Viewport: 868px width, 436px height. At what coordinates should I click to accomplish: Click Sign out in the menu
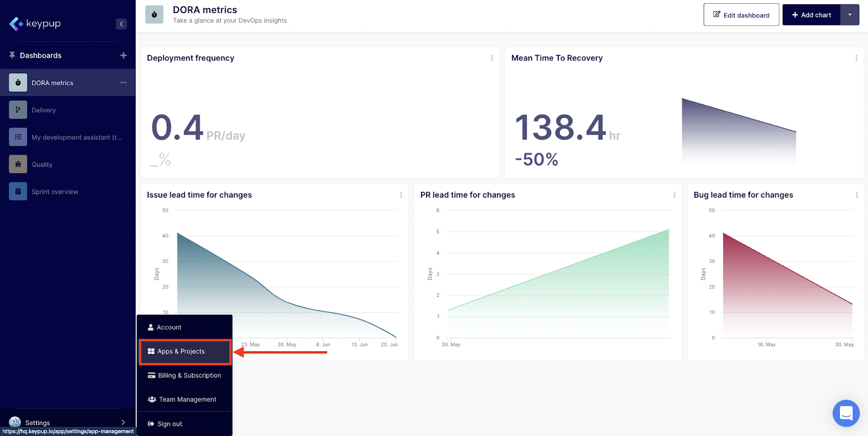click(x=169, y=424)
